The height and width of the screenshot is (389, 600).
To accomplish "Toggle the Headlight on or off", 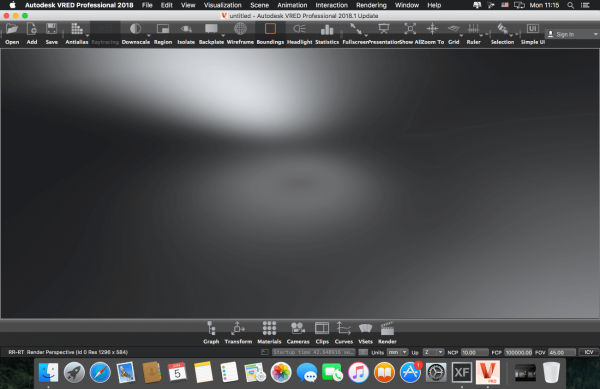I will [299, 34].
